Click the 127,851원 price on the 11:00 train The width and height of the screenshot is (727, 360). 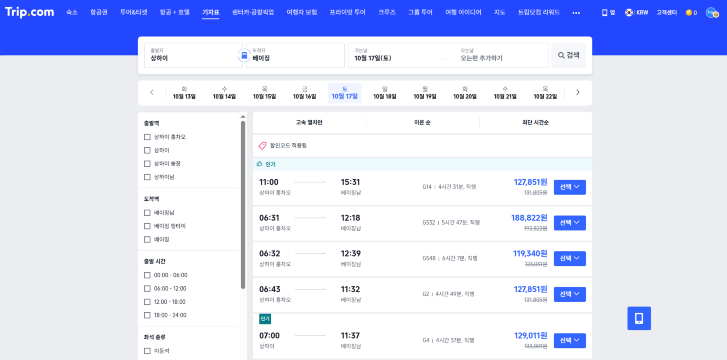point(530,182)
